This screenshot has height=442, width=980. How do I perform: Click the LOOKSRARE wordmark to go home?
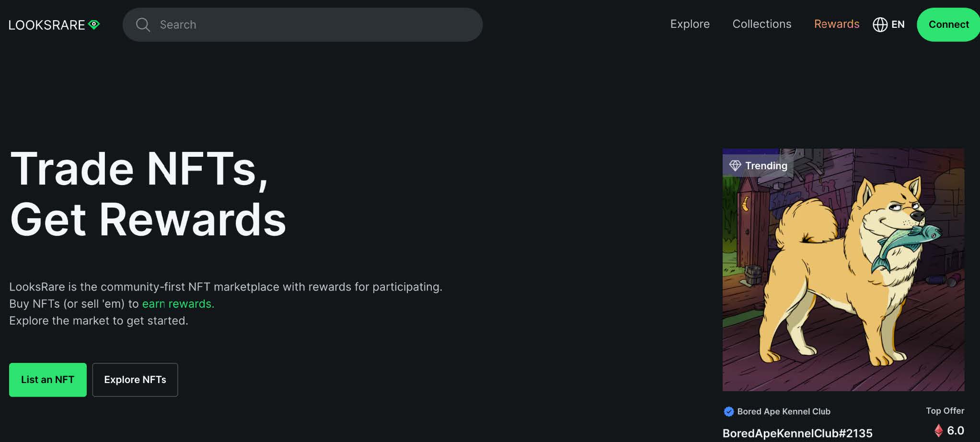pyautogui.click(x=46, y=25)
